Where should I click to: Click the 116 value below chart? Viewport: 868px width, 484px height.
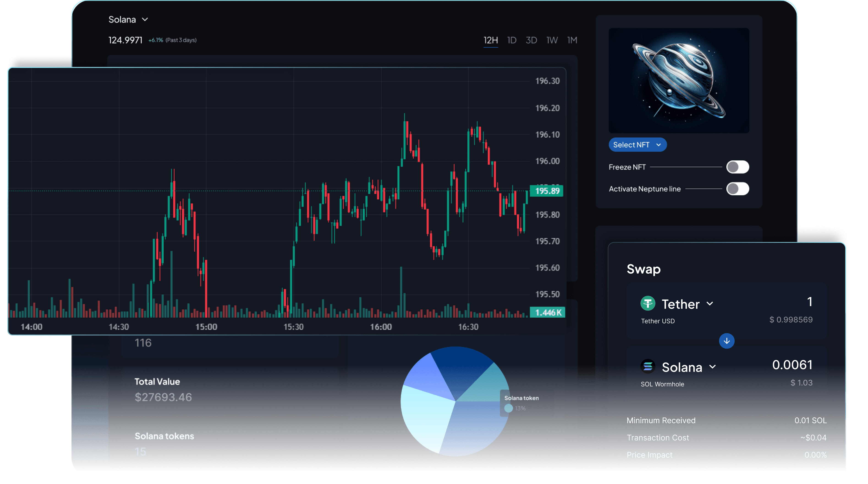143,343
